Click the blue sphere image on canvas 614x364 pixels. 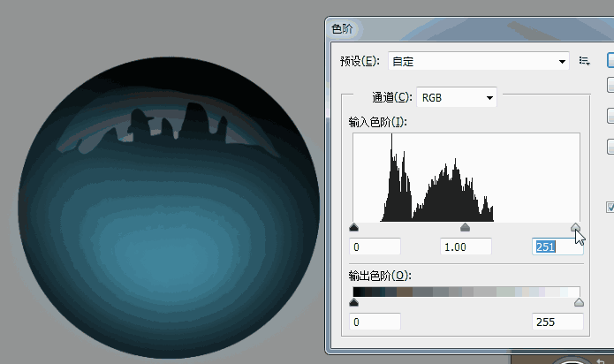(169, 208)
